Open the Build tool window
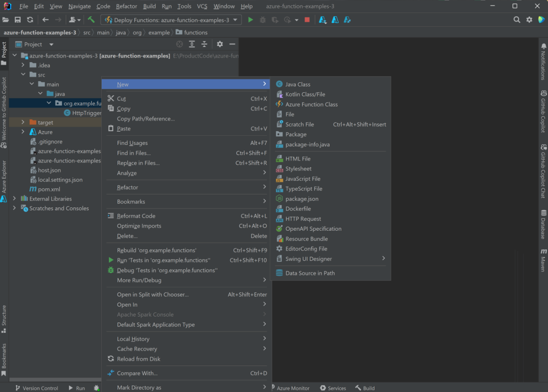Image resolution: width=548 pixels, height=392 pixels. [365, 388]
